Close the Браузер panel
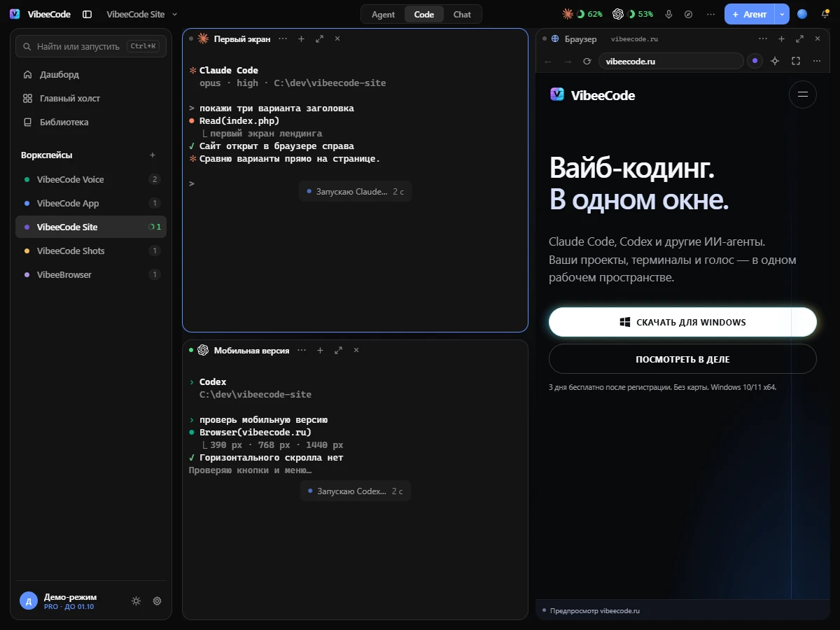 (x=818, y=39)
